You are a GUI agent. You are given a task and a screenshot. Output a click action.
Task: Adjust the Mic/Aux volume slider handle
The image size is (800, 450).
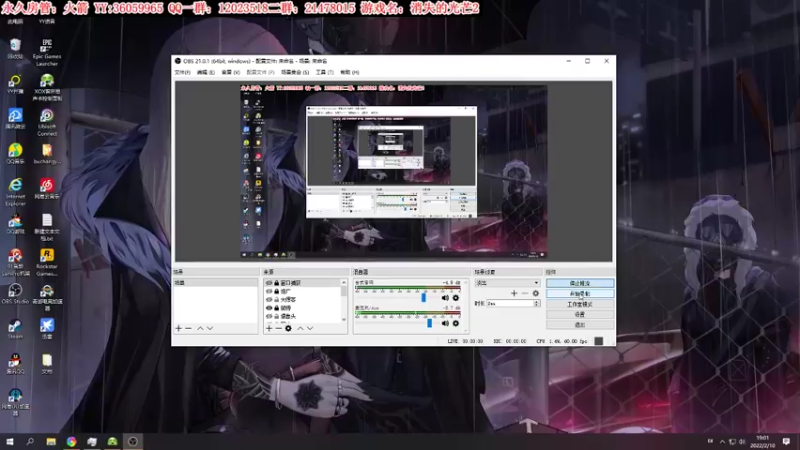[430, 323]
